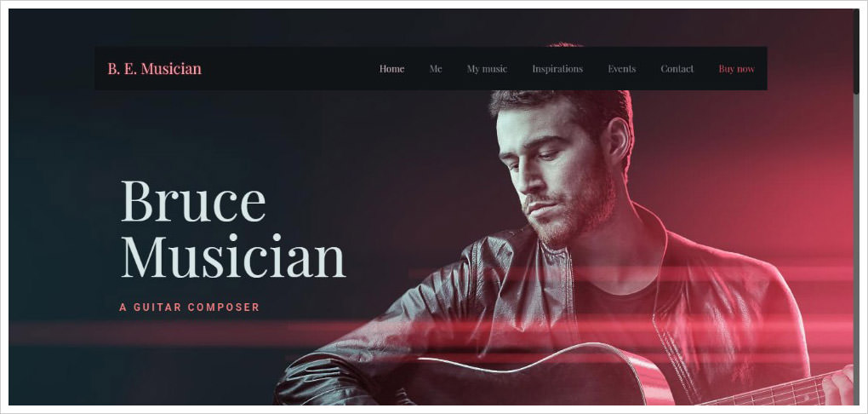Click the word Bruce in the headline
The width and height of the screenshot is (868, 414).
click(x=193, y=201)
